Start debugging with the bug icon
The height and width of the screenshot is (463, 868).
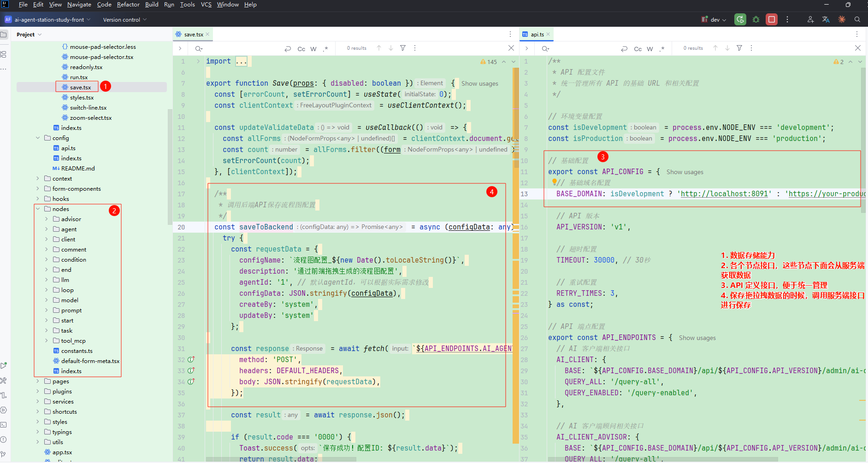pos(756,19)
